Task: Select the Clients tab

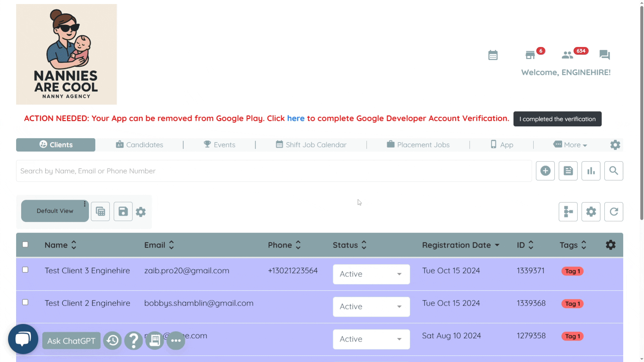Action: (x=56, y=145)
